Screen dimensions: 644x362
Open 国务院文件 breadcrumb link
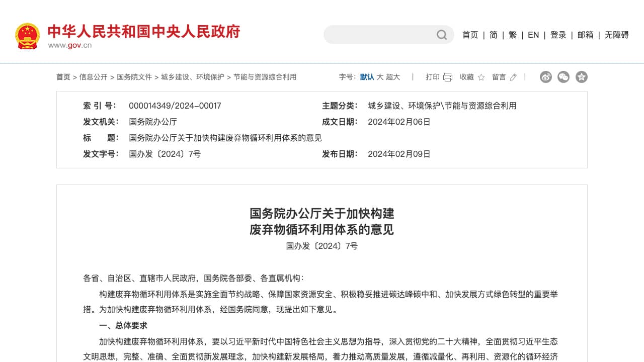(134, 77)
